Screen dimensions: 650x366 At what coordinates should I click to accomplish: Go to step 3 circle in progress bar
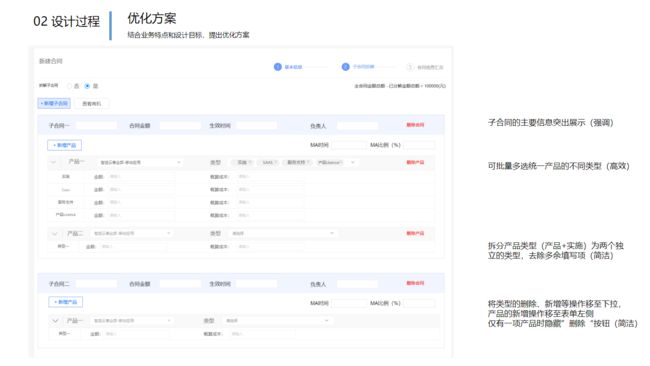(410, 67)
